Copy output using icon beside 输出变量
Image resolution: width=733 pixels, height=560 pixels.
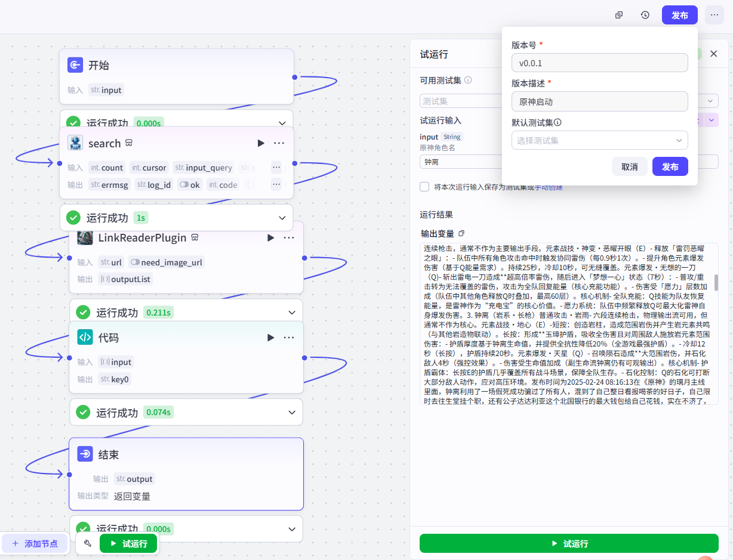tap(461, 233)
